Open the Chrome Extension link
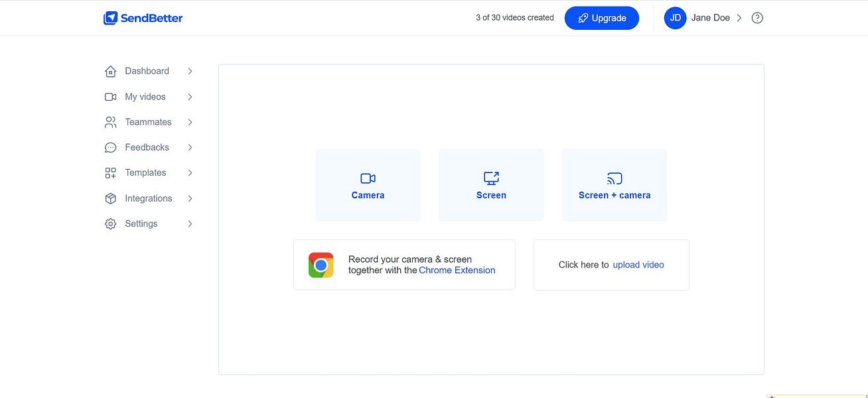 click(x=457, y=270)
